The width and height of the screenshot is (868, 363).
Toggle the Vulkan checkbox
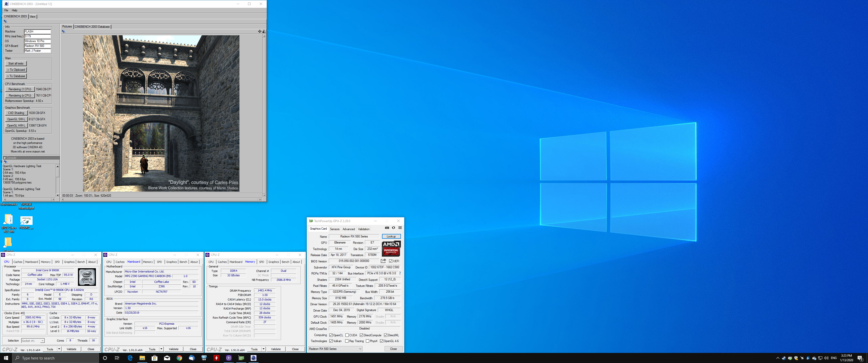coord(331,341)
